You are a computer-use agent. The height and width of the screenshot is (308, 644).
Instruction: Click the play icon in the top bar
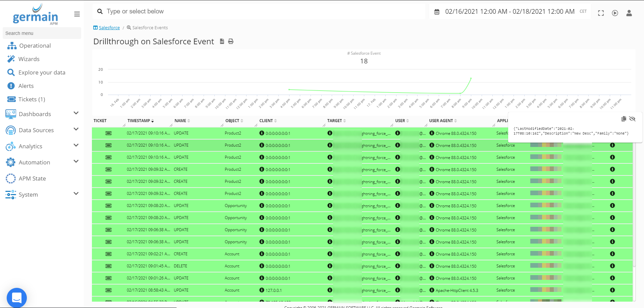(x=615, y=13)
